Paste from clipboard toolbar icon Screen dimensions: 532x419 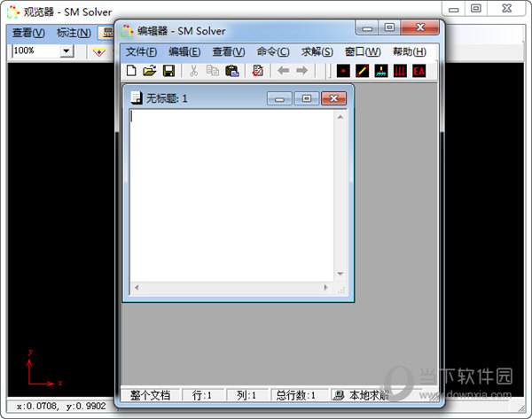click(232, 71)
